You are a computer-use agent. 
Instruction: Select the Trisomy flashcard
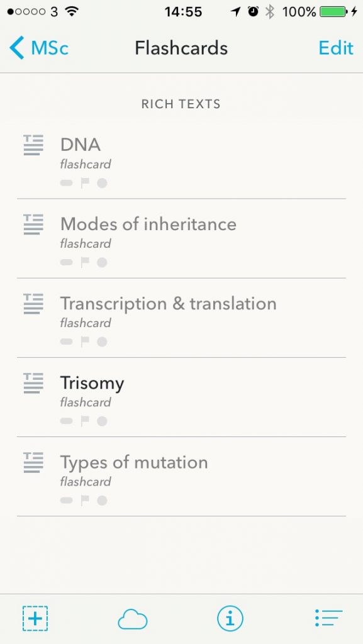(181, 397)
